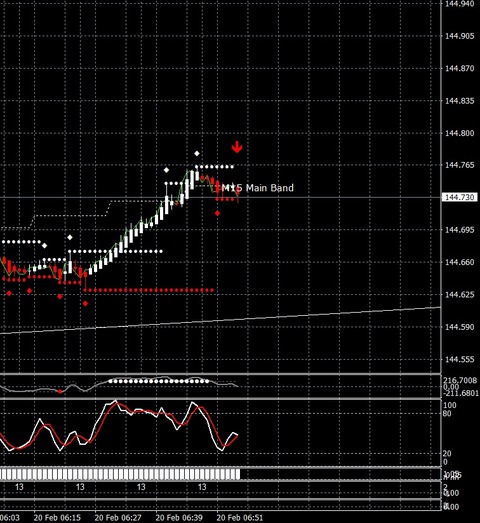Screen dimensions: 480x523
Task: Click the 144.625 price axis label
Action: point(460,295)
